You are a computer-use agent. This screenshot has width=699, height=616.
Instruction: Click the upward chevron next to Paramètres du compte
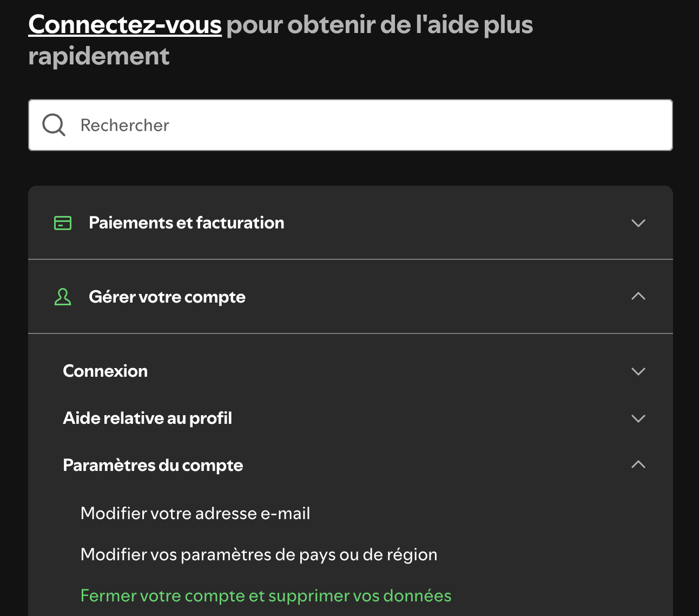(x=638, y=464)
